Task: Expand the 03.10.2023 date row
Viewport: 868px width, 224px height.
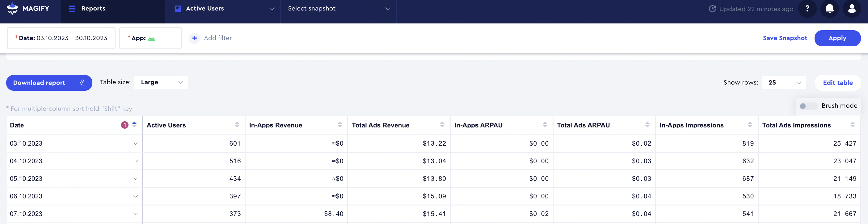Action: tap(136, 143)
